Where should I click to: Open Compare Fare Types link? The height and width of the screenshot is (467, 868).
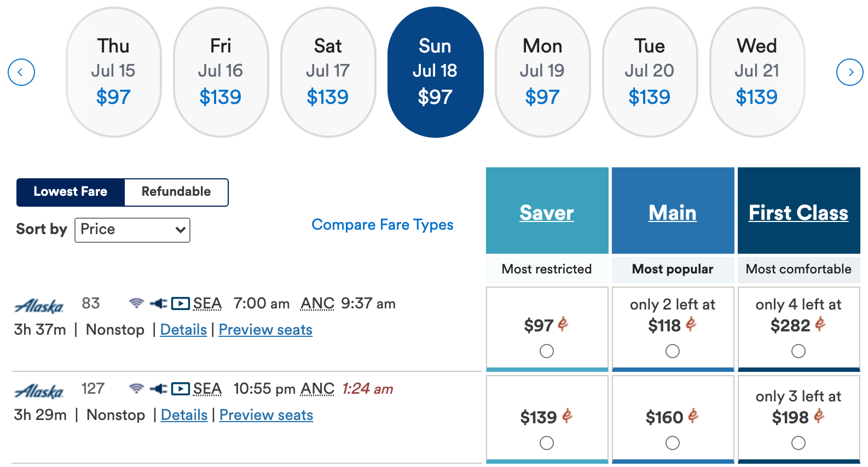coord(383,225)
